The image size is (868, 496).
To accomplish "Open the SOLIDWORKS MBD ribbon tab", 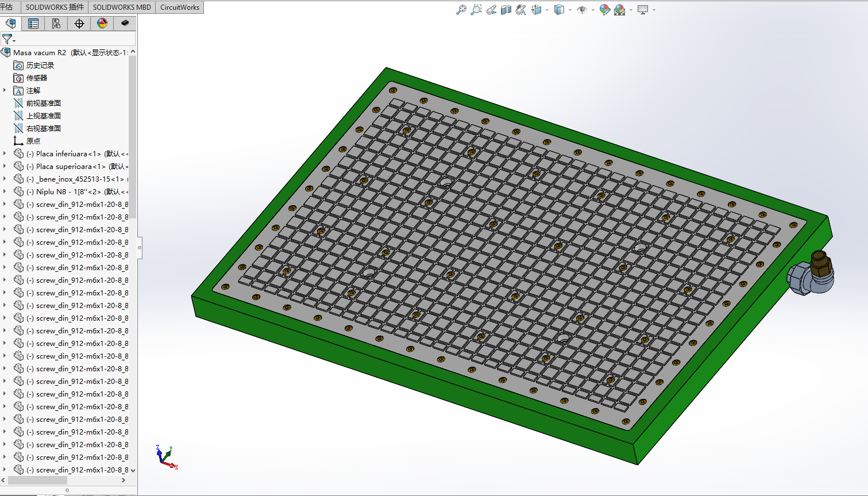I will pos(122,7).
